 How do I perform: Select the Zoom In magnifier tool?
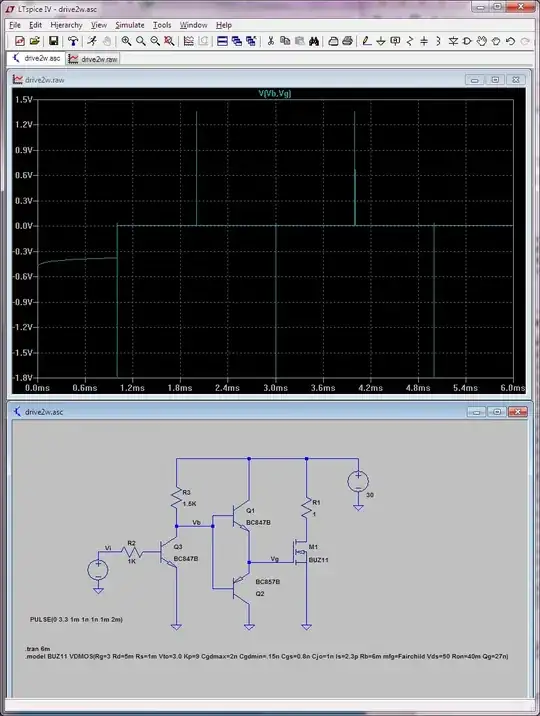point(126,41)
